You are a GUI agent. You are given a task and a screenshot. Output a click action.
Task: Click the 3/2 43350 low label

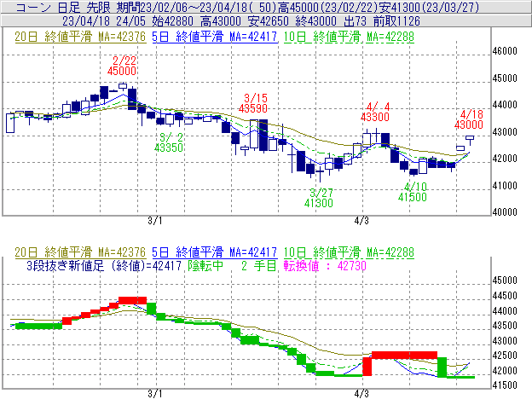coord(169,142)
